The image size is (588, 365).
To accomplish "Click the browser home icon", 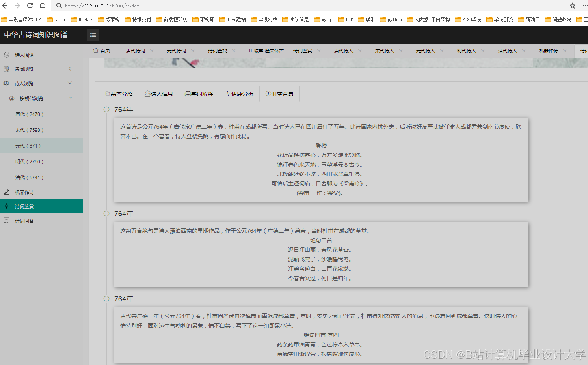I will pos(43,6).
